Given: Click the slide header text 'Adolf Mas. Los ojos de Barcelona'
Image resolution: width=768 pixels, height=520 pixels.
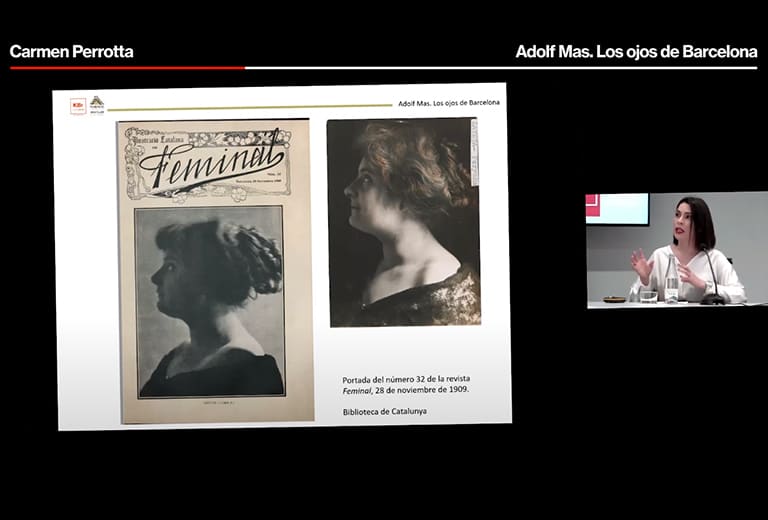Looking at the screenshot, I should point(449,103).
